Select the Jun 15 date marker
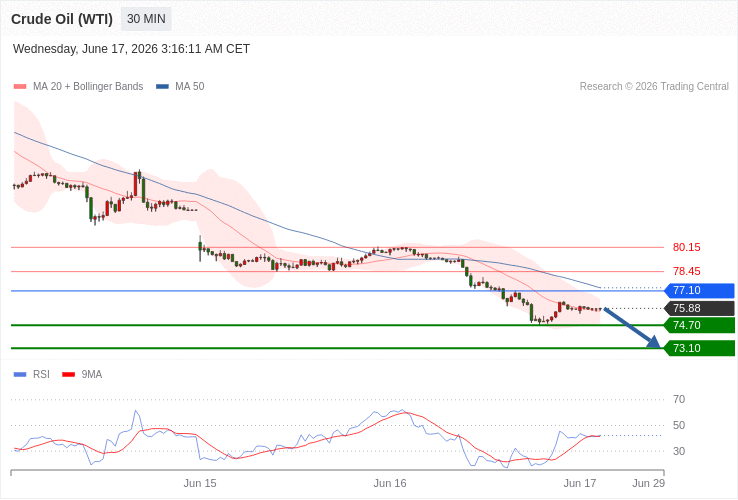Screen dimensions: 738x500 200,484
